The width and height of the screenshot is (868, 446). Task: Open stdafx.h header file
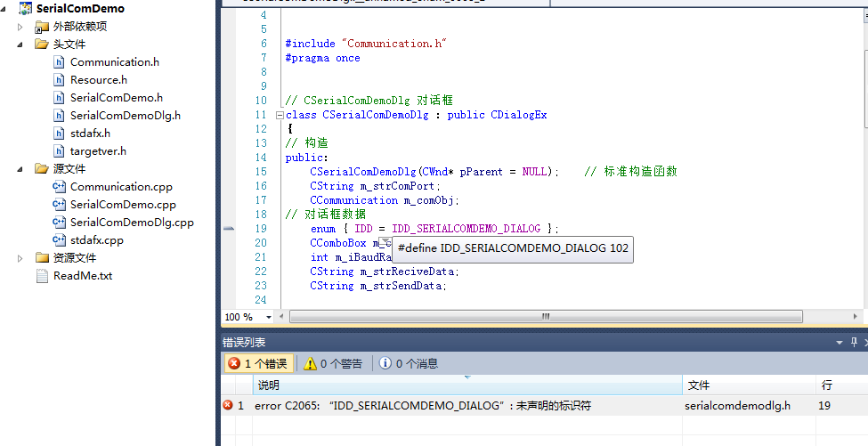[90, 134]
